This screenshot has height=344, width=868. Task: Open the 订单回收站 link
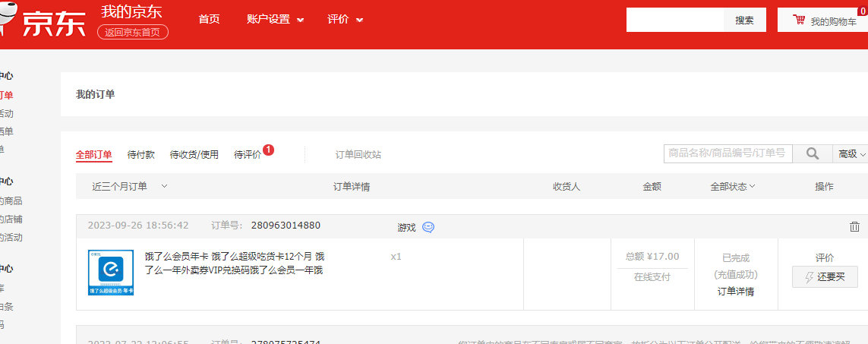tap(358, 155)
